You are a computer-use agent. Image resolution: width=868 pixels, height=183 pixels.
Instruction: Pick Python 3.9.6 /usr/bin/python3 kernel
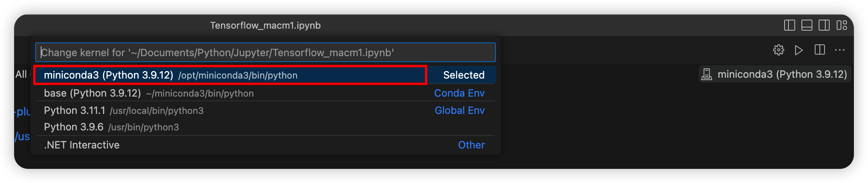[x=111, y=127]
